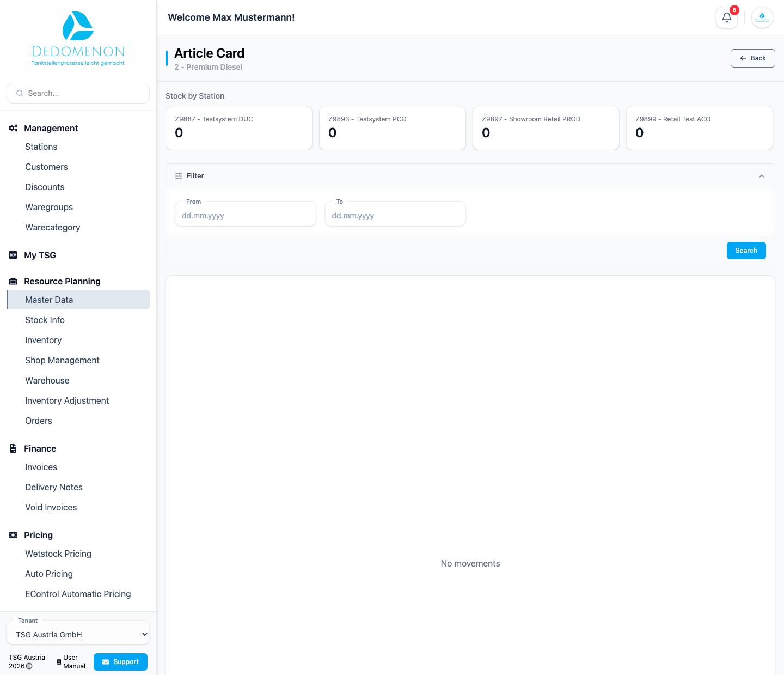784x675 pixels.
Task: Open Void Invoices menu item
Action: (x=78, y=507)
